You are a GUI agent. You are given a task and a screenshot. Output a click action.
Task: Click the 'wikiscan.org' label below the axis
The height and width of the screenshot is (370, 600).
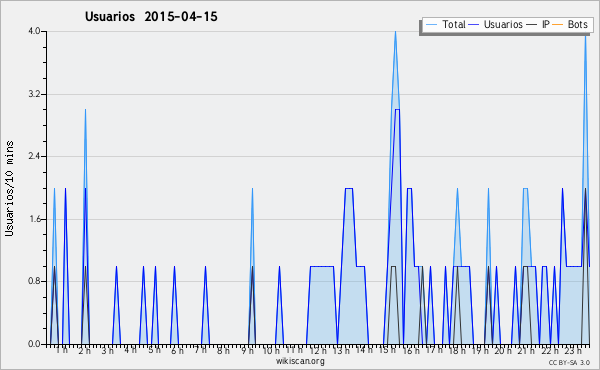(300, 361)
